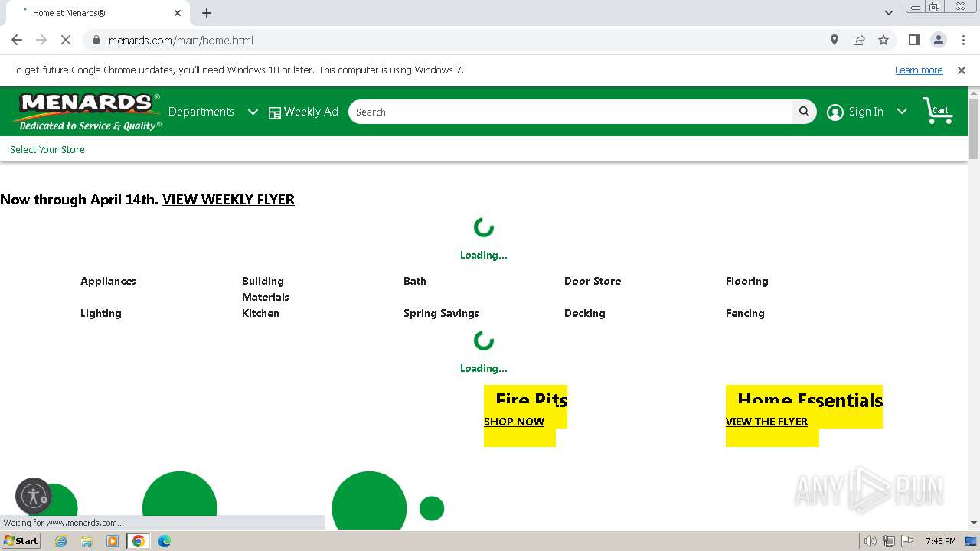Screen dimensions: 980x551
Task: Click Show Desktop button
Action: pos(972,541)
